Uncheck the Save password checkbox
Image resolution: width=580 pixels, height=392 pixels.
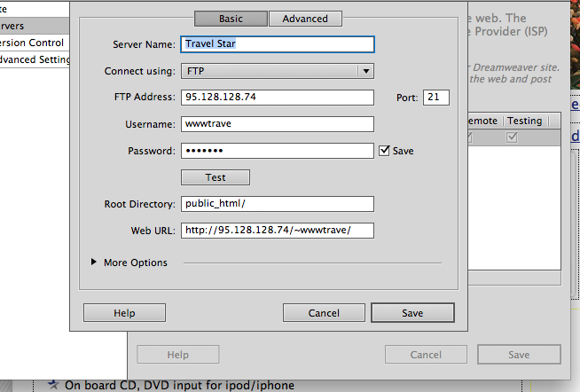click(x=384, y=151)
